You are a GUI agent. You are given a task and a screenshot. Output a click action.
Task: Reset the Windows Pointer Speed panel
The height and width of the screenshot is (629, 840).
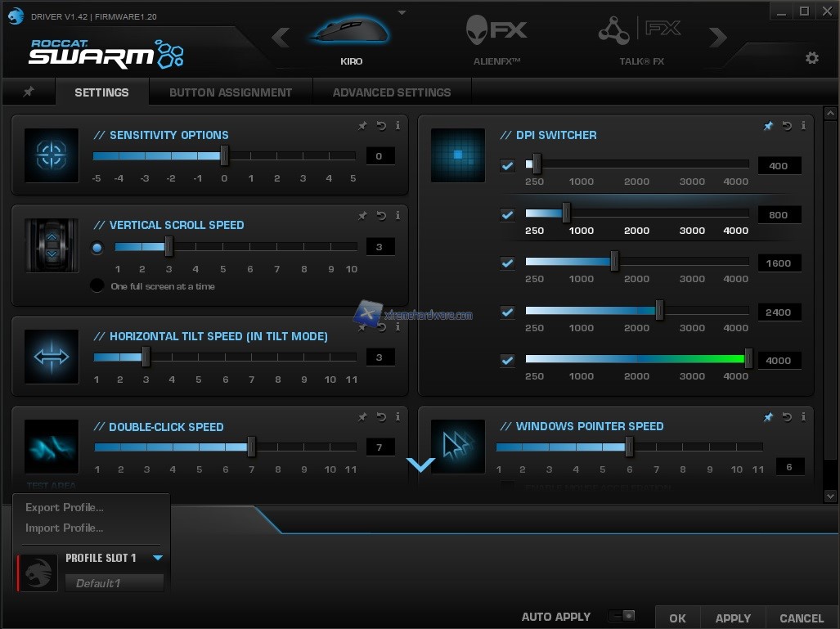point(787,417)
